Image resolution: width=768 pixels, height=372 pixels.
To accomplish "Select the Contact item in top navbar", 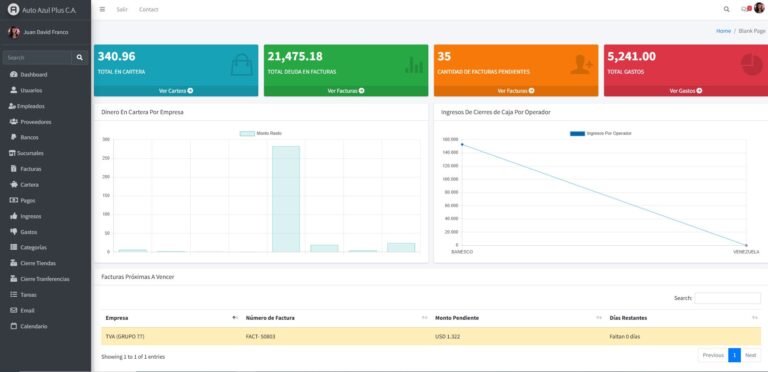I will 148,9.
